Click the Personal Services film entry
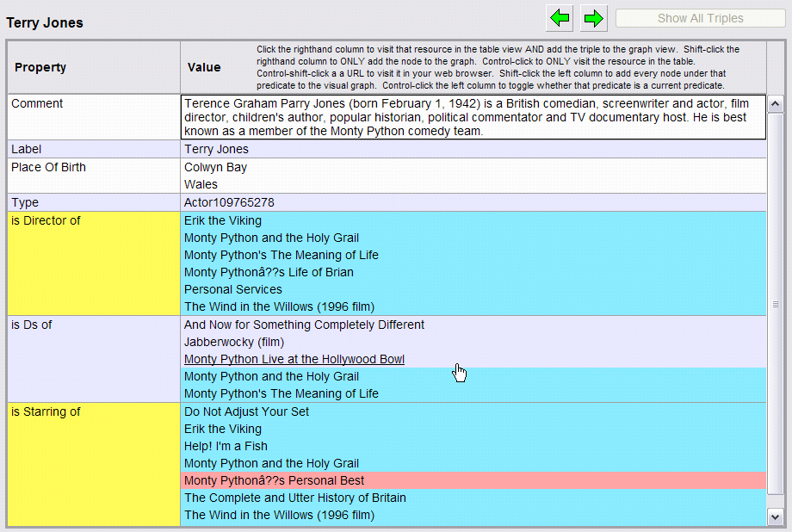The image size is (792, 532). point(232,289)
